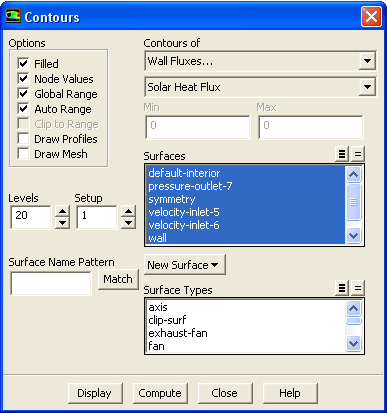Click the Display button
Image resolution: width=387 pixels, height=413 pixels.
(x=95, y=393)
